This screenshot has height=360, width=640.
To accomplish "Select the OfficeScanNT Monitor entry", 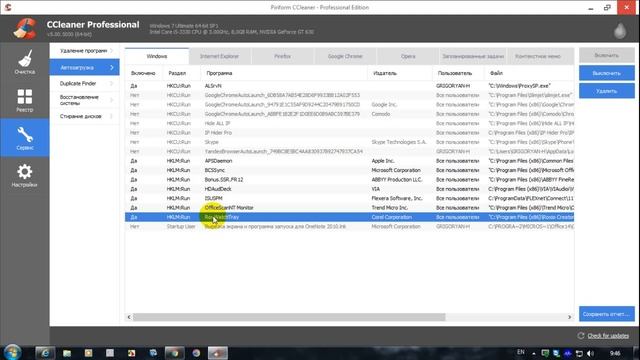I will coord(349,208).
